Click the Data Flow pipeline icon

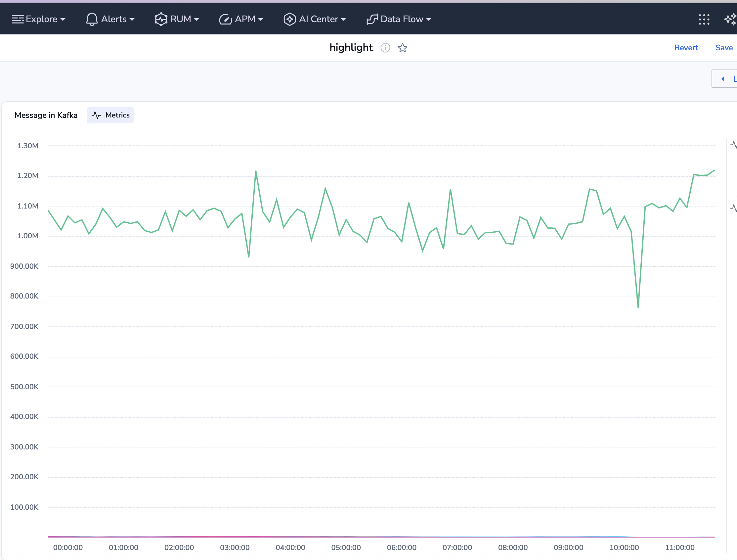click(x=372, y=19)
